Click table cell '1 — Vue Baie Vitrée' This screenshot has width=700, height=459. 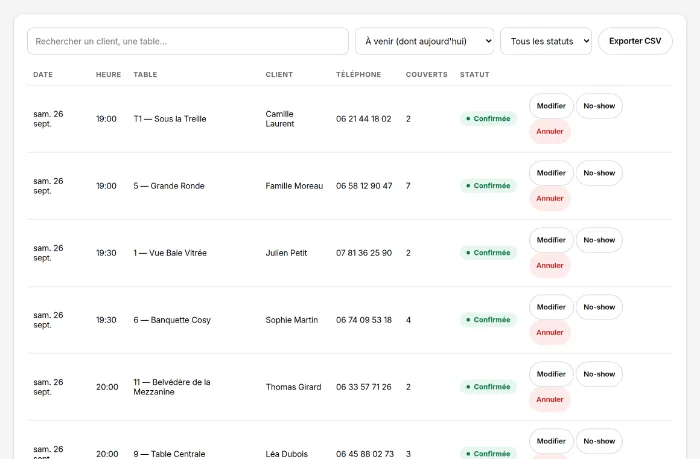coord(170,253)
